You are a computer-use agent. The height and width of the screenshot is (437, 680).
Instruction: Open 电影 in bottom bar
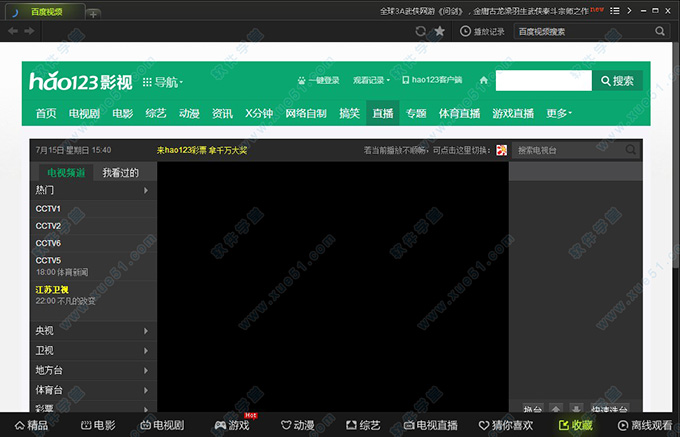click(99, 425)
